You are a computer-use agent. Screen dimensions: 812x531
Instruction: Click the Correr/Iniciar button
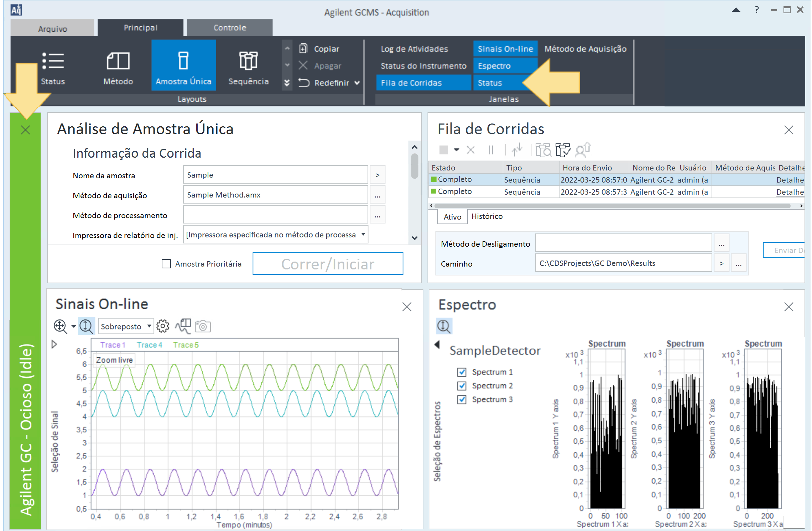328,264
